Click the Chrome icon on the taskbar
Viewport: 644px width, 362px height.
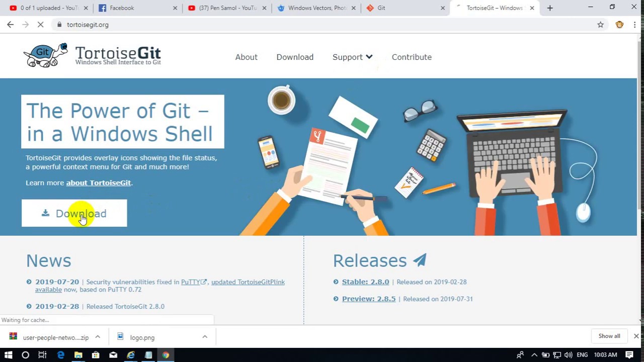(x=166, y=355)
